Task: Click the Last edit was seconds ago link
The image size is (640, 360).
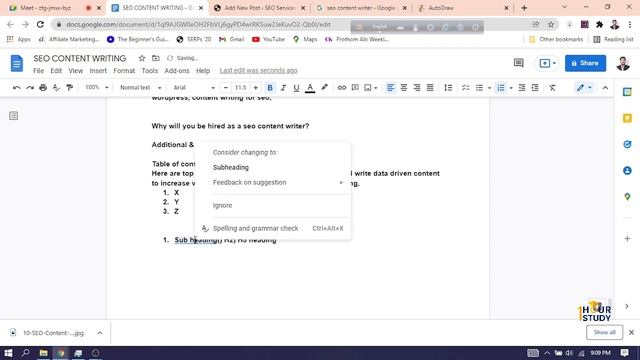Action: [x=258, y=71]
